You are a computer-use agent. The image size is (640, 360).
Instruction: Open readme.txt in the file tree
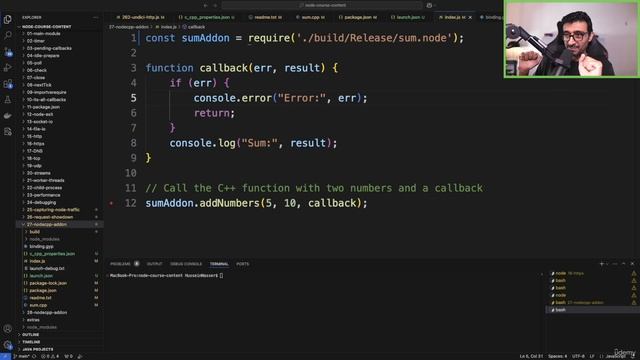pos(40,298)
